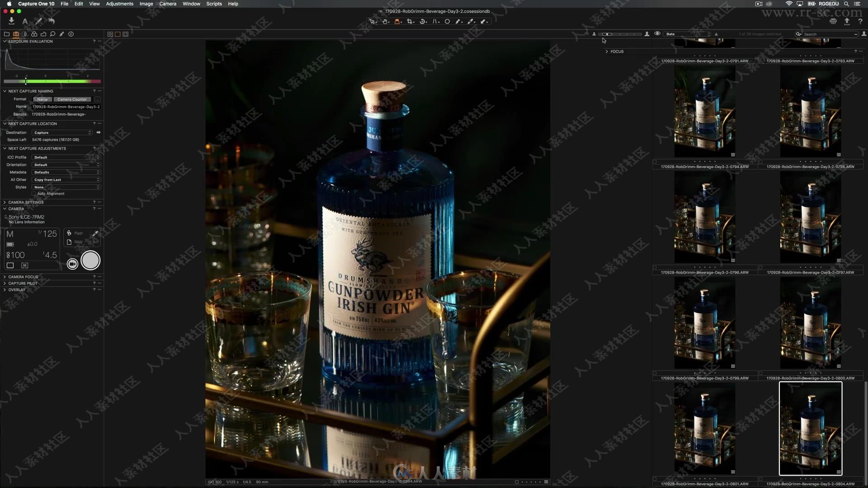Screen dimensions: 868x488
Task: Select the White Balance picker tool
Action: [471, 21]
